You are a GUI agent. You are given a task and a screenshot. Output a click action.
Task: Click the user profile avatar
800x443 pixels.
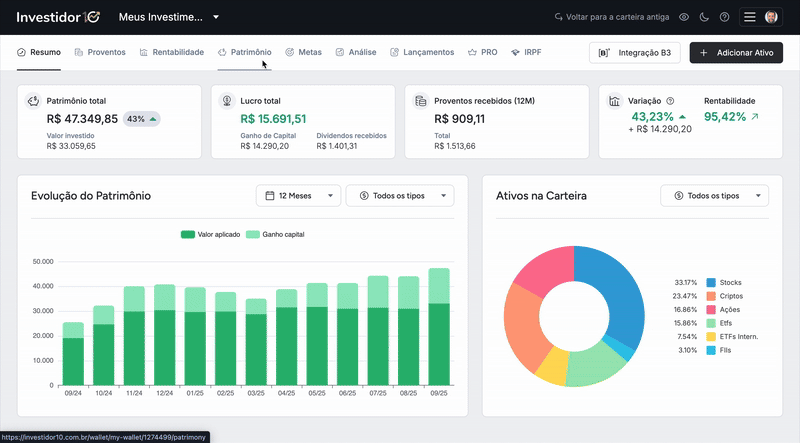[x=771, y=17]
